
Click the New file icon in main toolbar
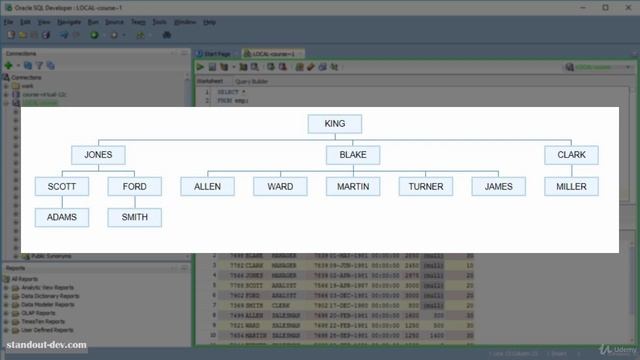(11, 35)
